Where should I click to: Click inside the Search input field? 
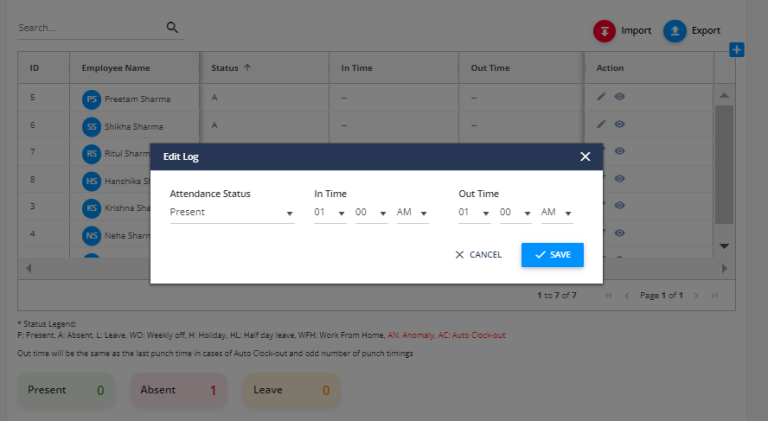(x=88, y=28)
